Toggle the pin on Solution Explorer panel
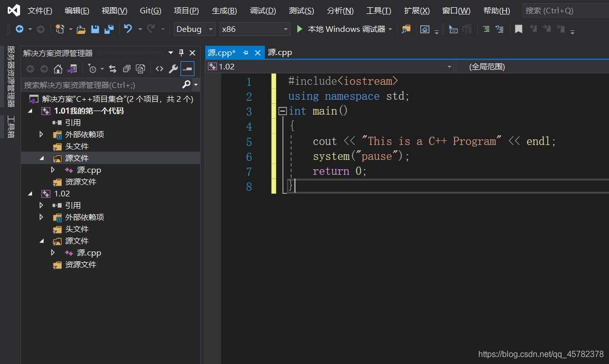 tap(181, 53)
